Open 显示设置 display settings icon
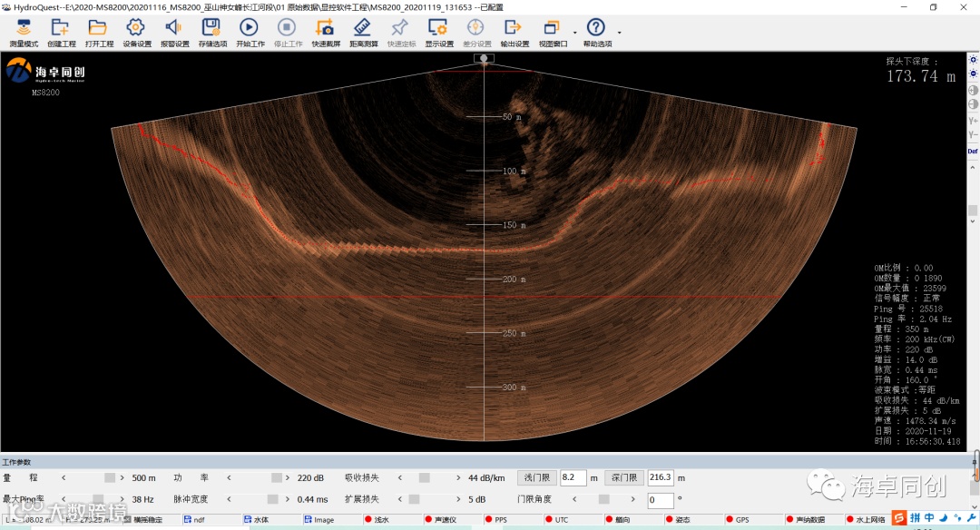The height and width of the screenshot is (530, 980). point(438,28)
